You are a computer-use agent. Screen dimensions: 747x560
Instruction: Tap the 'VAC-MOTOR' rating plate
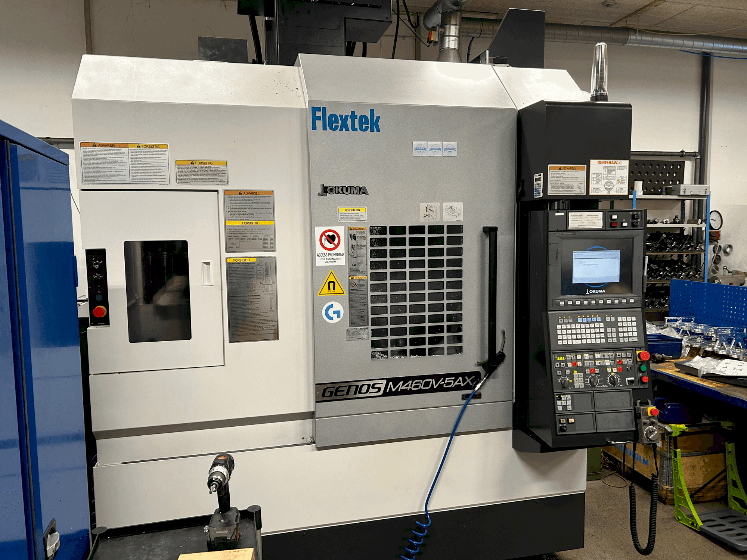[357, 334]
